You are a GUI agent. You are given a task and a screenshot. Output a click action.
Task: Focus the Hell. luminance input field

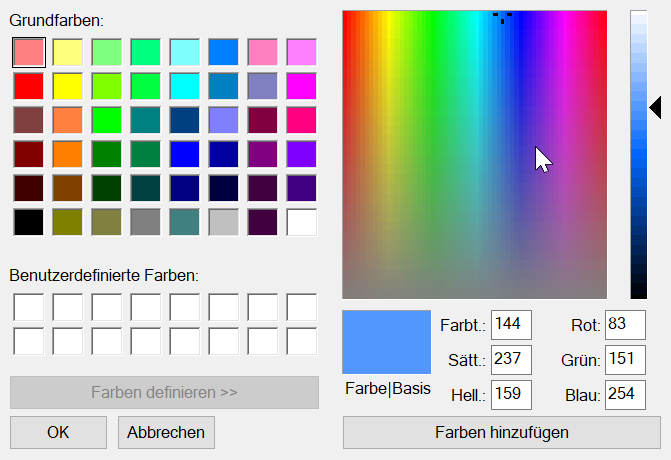[x=511, y=395]
